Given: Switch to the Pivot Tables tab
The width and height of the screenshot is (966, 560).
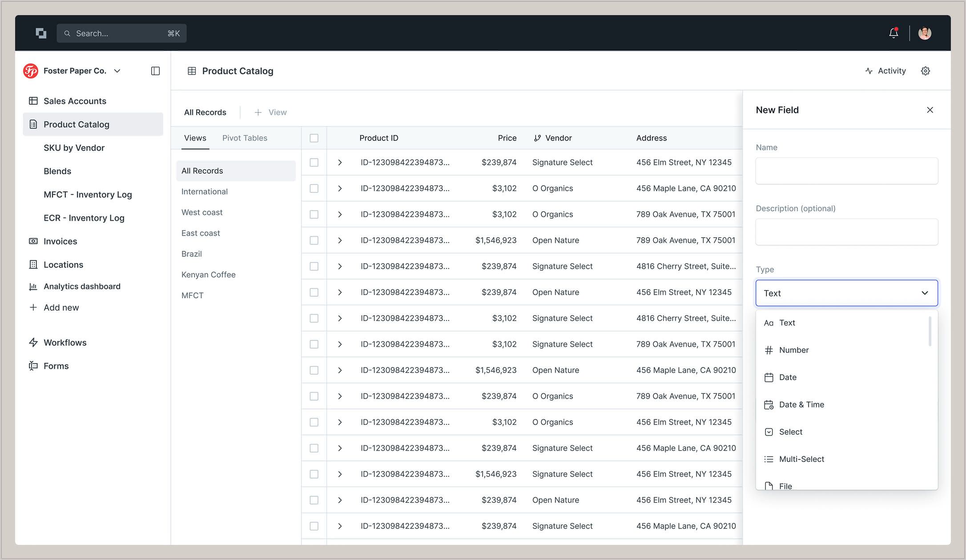Looking at the screenshot, I should tap(245, 138).
